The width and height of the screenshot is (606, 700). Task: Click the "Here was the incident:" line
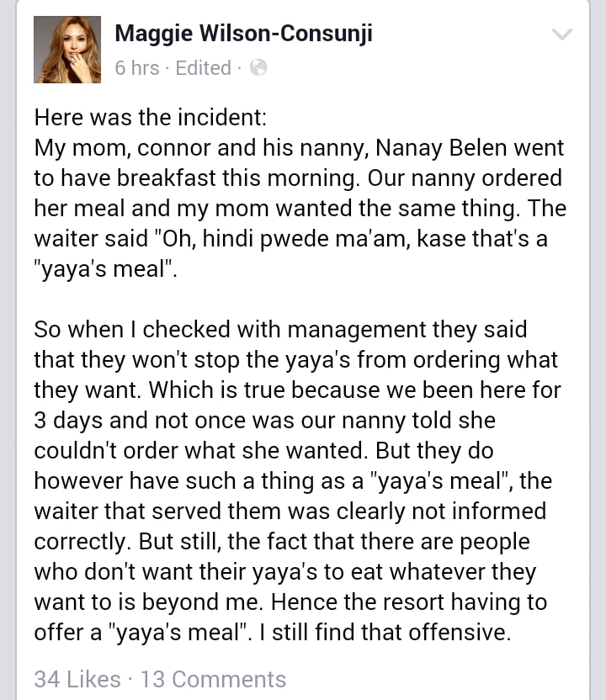point(151,118)
